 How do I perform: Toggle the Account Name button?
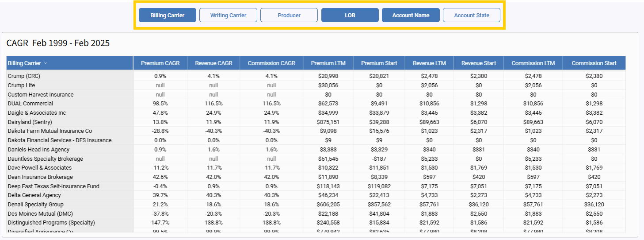tap(411, 15)
